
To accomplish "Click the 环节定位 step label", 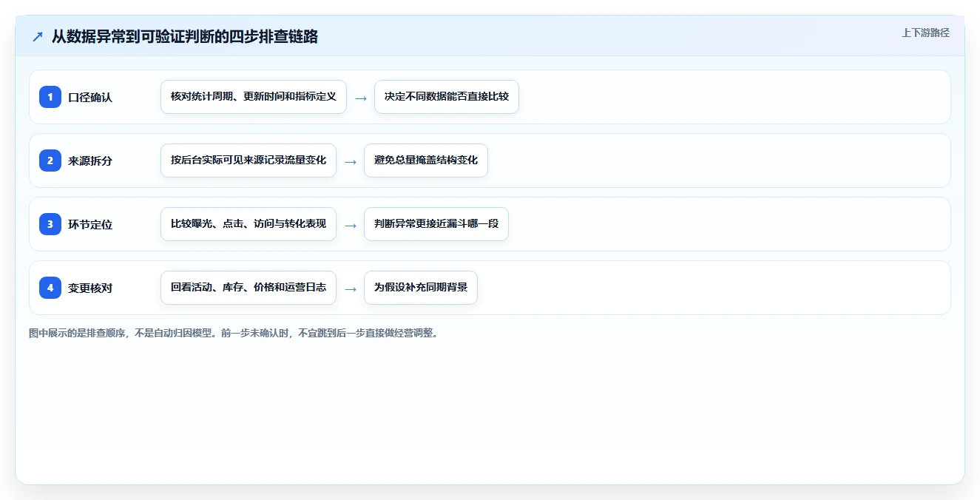I will click(x=90, y=224).
